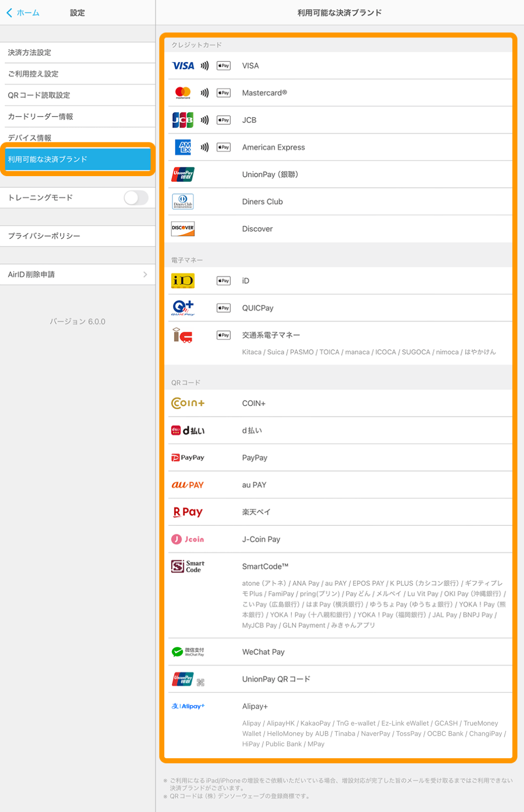Open 決済方法設定 in the sidebar
The image size is (524, 812).
pyautogui.click(x=30, y=53)
